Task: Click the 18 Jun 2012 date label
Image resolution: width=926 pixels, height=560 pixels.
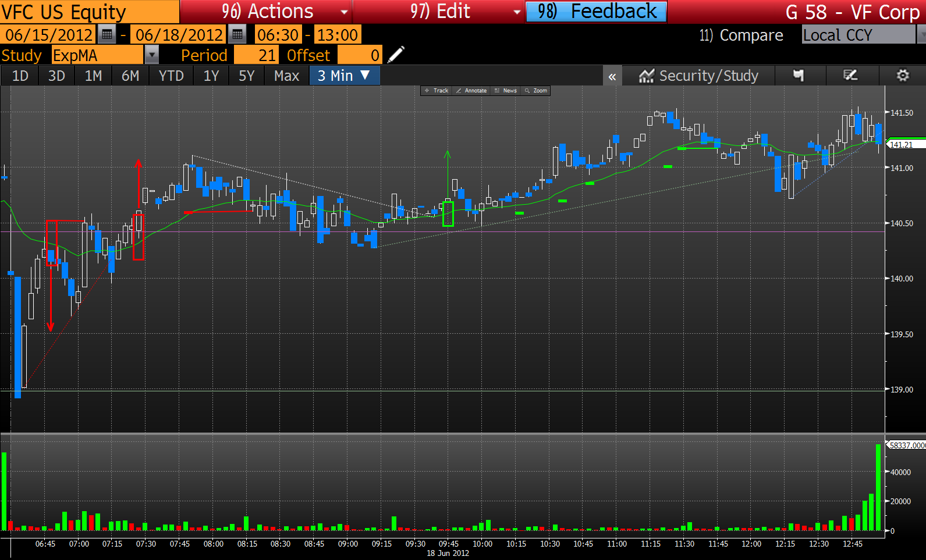Action: point(448,553)
